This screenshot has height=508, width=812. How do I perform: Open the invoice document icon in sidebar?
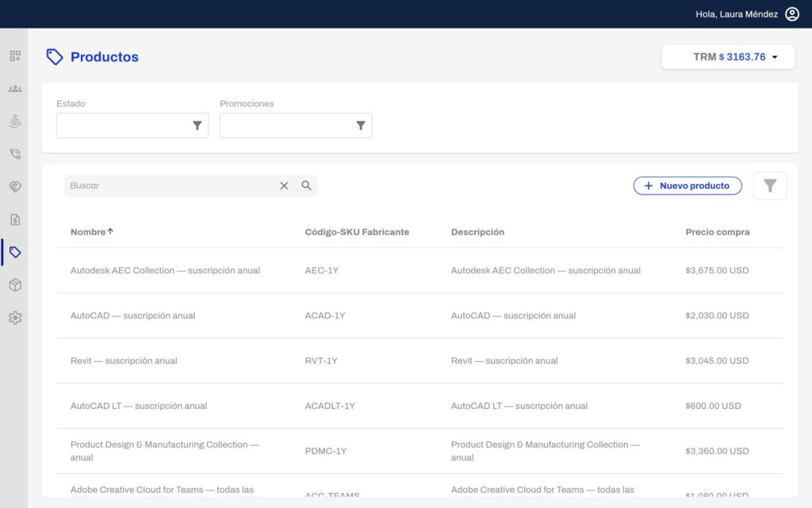point(15,220)
